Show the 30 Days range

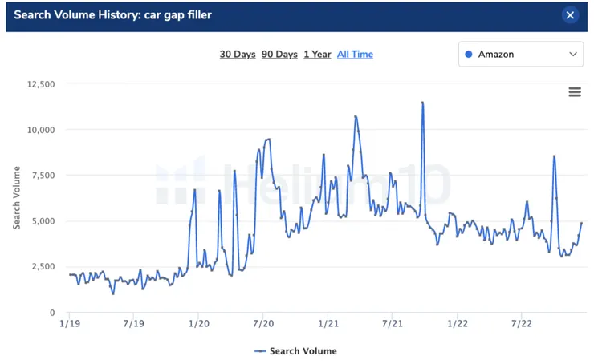click(238, 55)
